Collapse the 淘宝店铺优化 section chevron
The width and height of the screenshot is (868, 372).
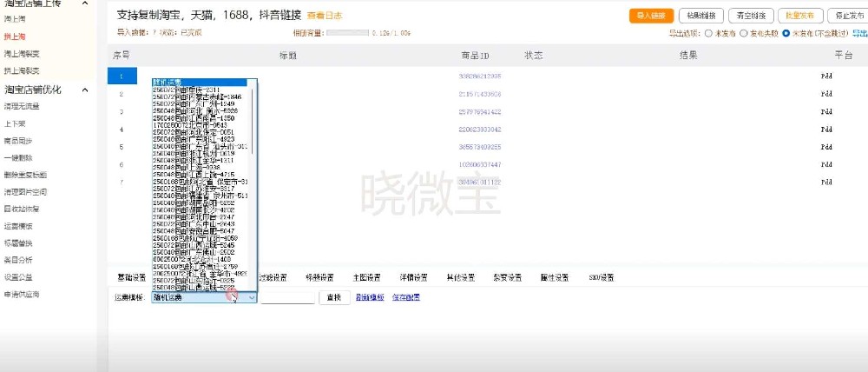85,90
